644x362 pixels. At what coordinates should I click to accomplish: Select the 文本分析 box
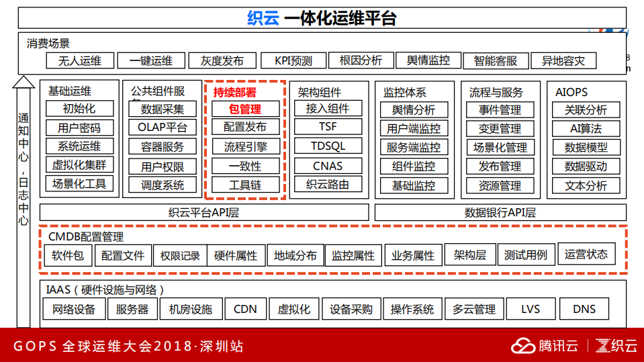[586, 185]
